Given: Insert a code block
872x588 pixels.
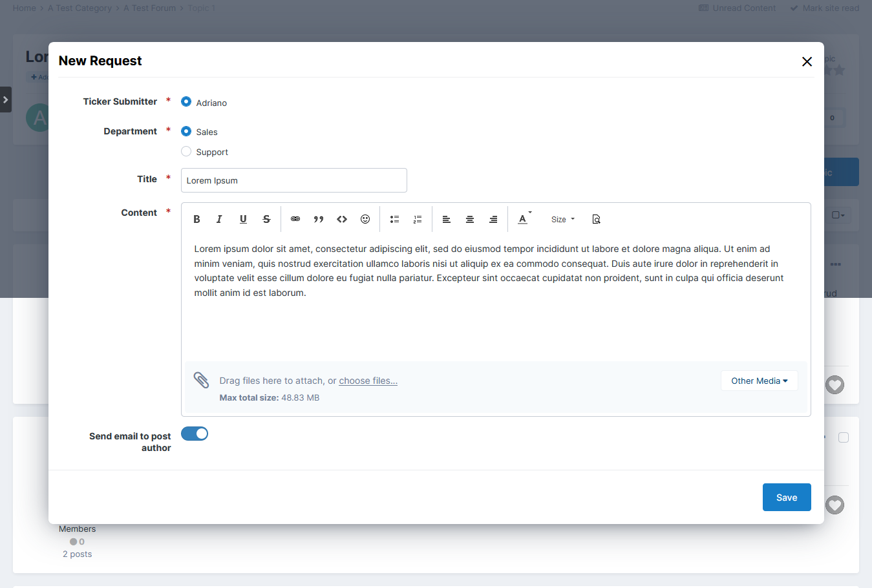Looking at the screenshot, I should tap(342, 220).
